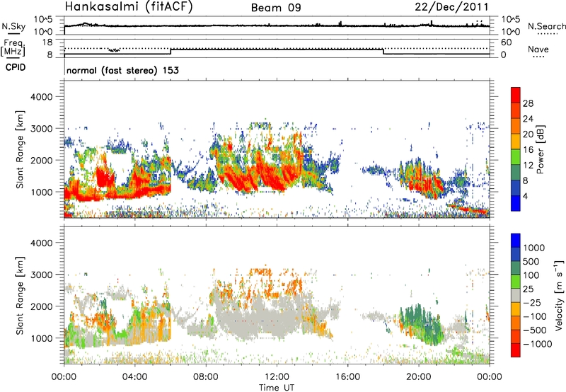Viewport: 566px width, 392px height.
Task: Click the "Slant Range [km]" label of power panel
Action: [21, 149]
